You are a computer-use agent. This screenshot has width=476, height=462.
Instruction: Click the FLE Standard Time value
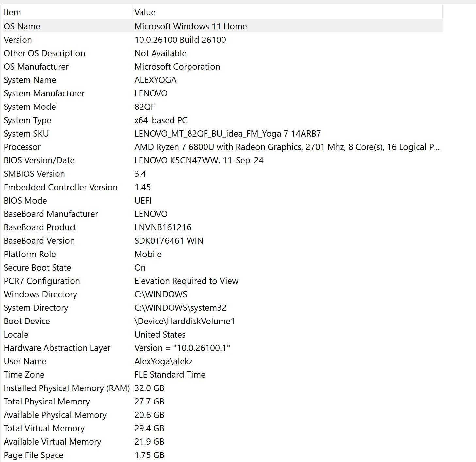coord(170,374)
